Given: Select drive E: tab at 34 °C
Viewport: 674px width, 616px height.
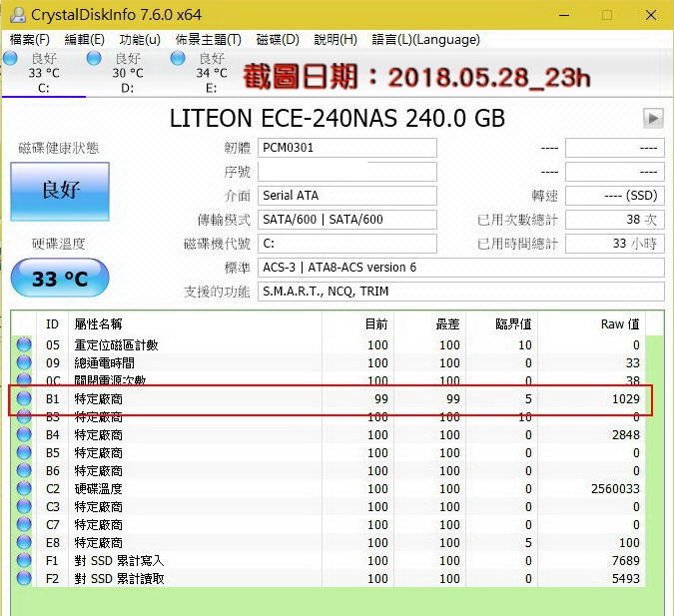Looking at the screenshot, I should point(211,73).
